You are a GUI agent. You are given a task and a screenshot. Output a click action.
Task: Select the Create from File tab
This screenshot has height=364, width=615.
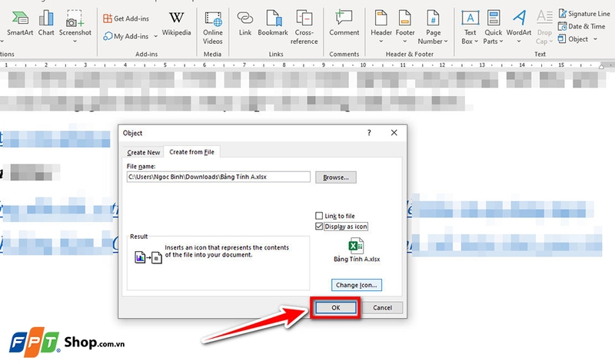[191, 151]
